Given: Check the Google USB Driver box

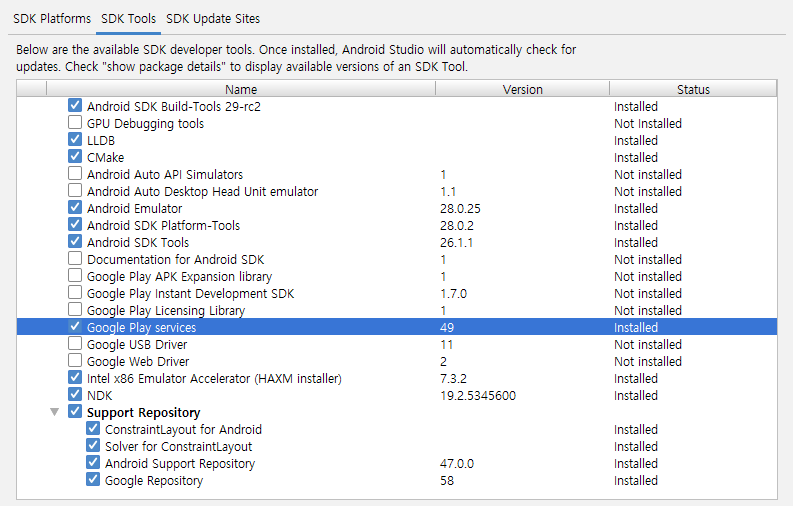Looking at the screenshot, I should (75, 343).
